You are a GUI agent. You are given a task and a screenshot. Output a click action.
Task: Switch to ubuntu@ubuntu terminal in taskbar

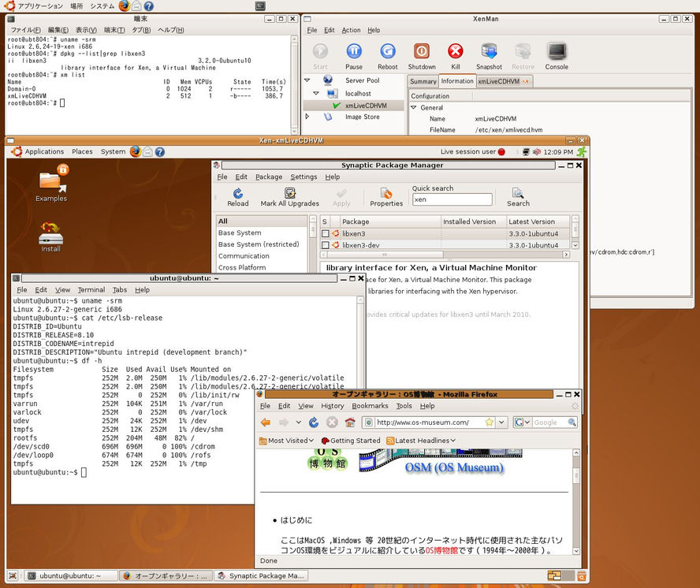tap(71, 576)
